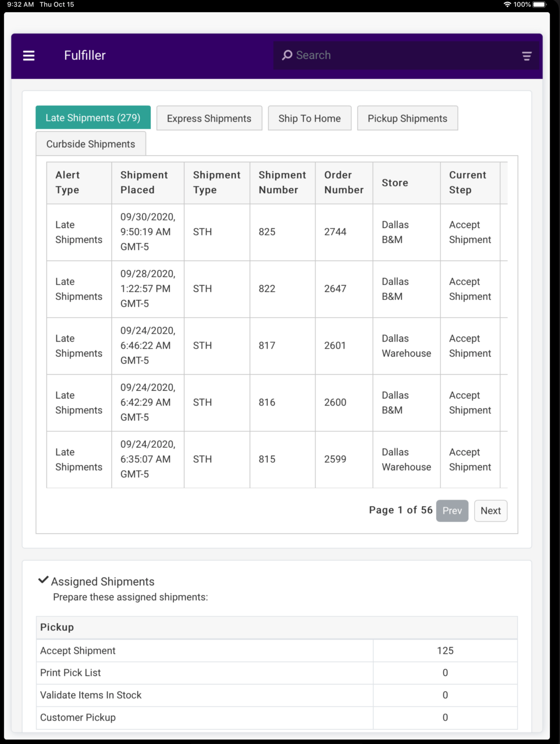Image resolution: width=560 pixels, height=744 pixels.
Task: Click the Shipment Number column header
Action: click(283, 182)
